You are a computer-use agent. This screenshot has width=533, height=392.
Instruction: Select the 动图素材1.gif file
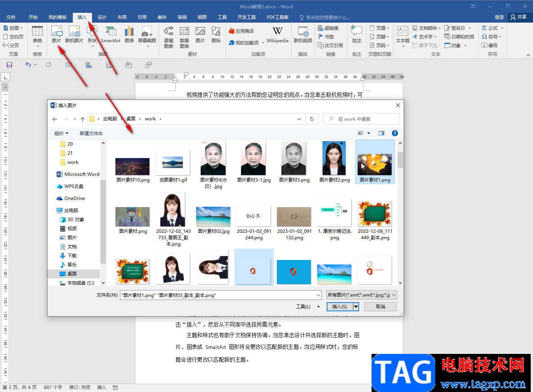173,166
